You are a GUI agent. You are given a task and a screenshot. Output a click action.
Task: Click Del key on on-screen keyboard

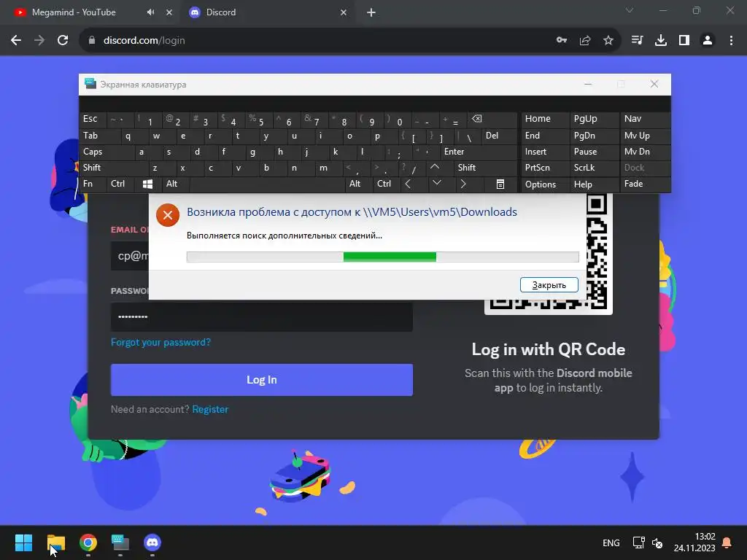(x=499, y=136)
